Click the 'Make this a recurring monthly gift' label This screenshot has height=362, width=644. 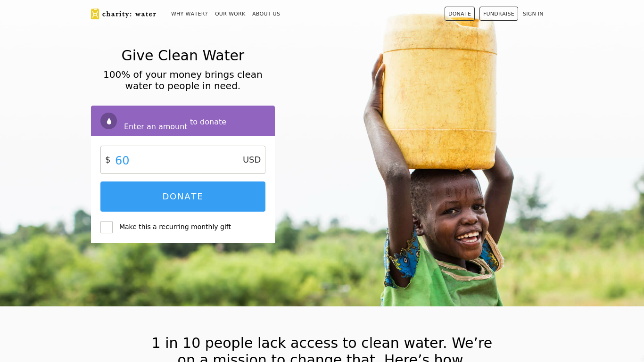coord(175,227)
